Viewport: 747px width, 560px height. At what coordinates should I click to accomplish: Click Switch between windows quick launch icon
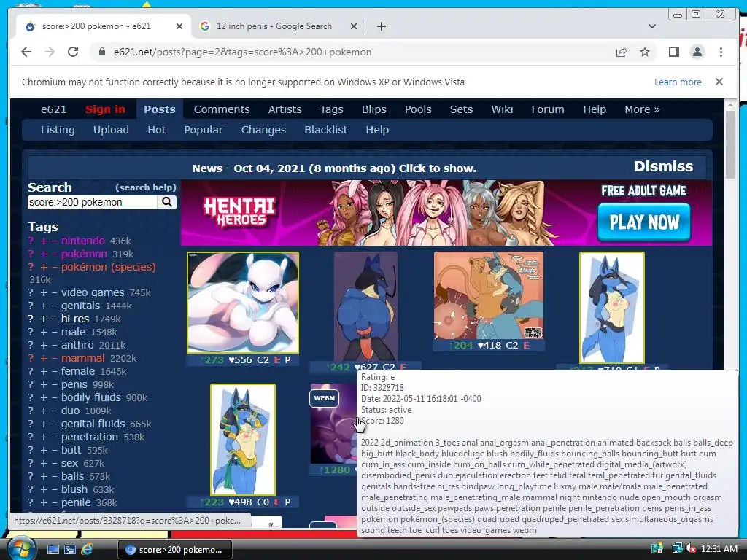click(x=70, y=550)
